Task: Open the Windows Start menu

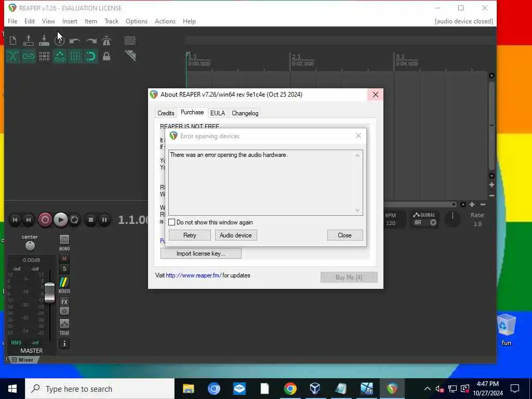Action: pos(12,389)
